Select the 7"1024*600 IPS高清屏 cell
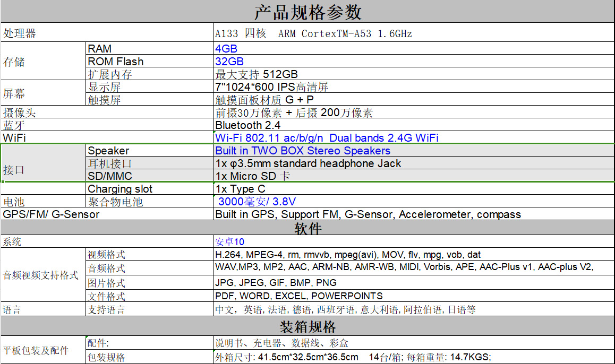This screenshot has height=364, width=615. click(414, 86)
